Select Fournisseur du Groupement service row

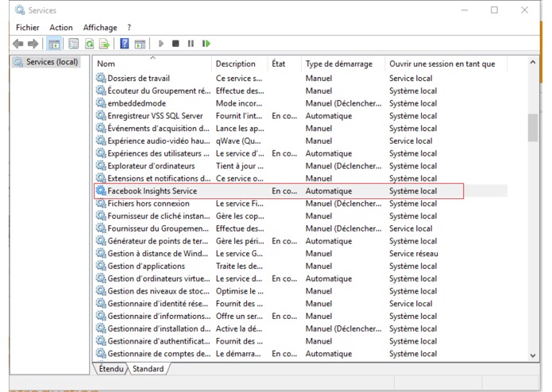coord(158,229)
